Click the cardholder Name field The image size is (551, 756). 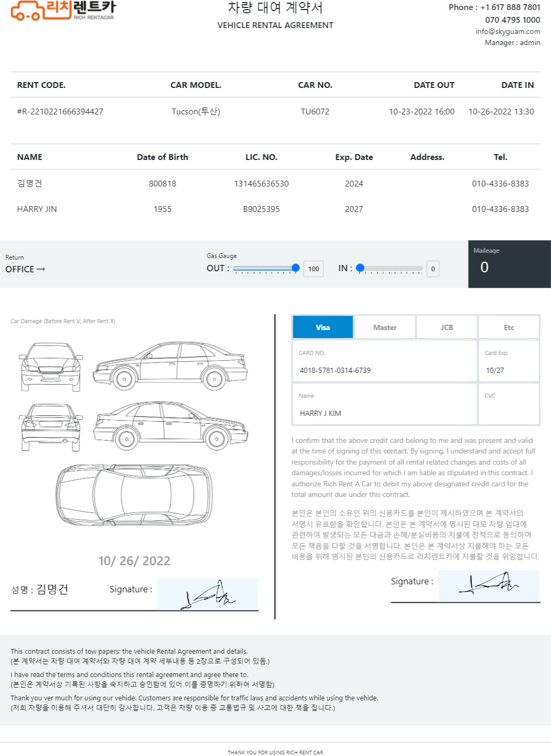[385, 413]
